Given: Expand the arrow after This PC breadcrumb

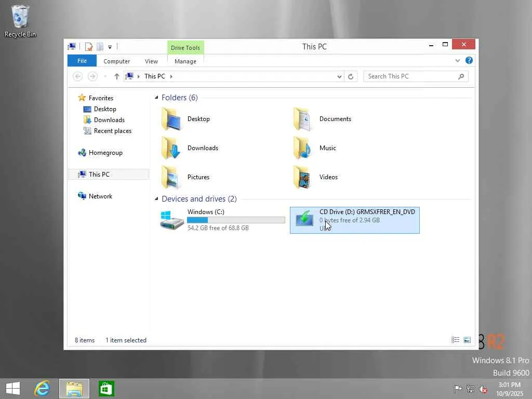Looking at the screenshot, I should (171, 76).
